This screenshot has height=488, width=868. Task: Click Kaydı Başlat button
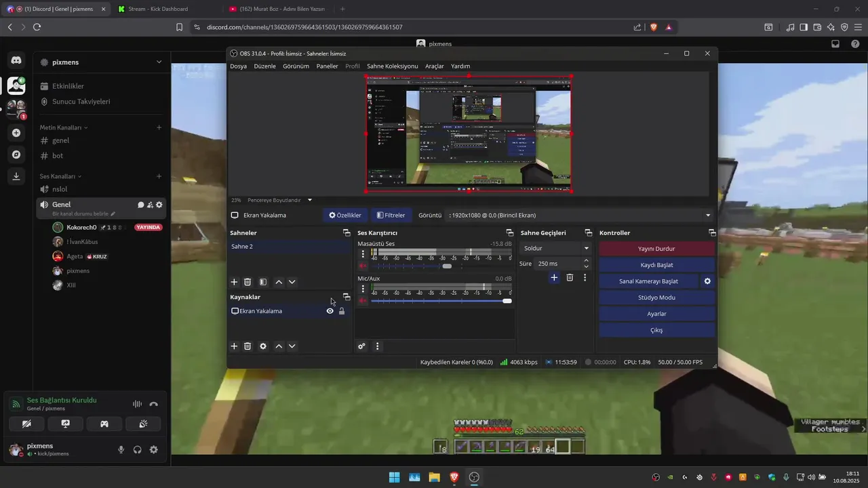pyautogui.click(x=656, y=265)
